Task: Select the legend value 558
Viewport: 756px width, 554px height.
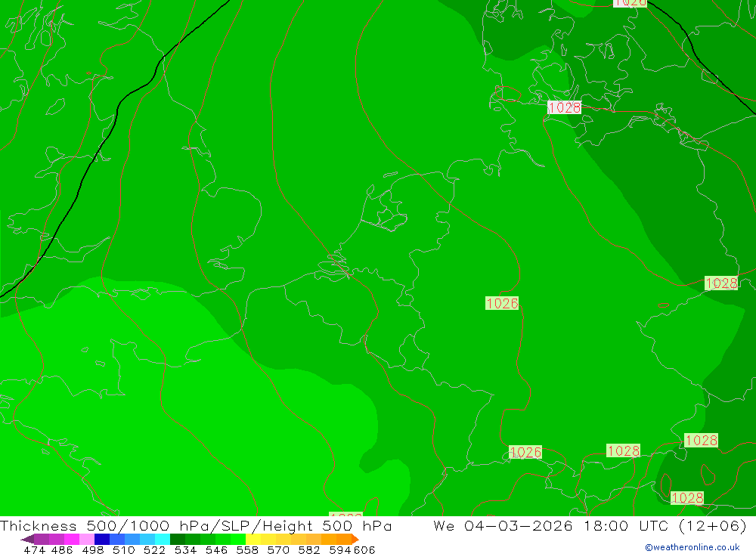Action: tap(247, 550)
